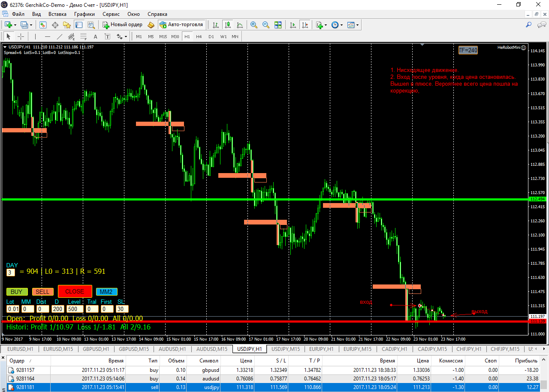Viewport: 549px width, 392px height.
Task: Open the New Chart tool
Action: [8, 25]
